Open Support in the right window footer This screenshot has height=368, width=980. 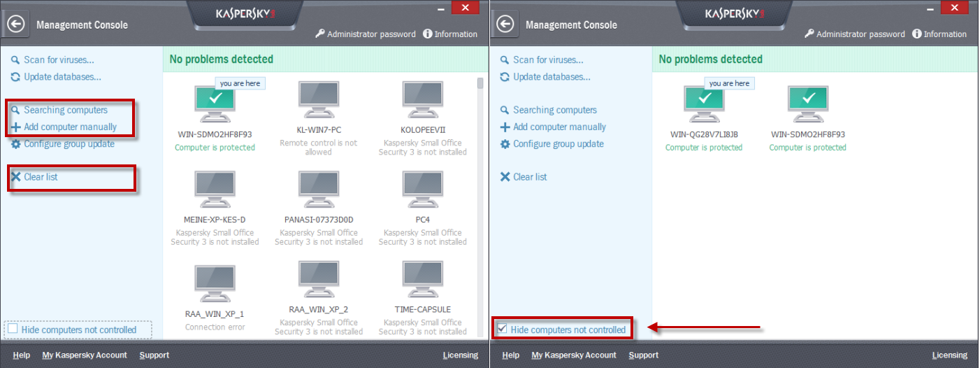(x=643, y=355)
